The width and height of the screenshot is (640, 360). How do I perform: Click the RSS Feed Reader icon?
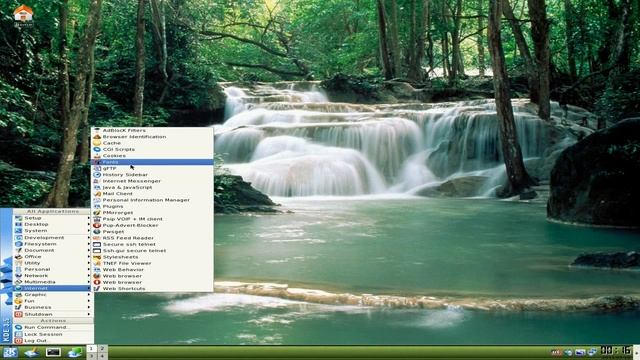[x=97, y=238]
